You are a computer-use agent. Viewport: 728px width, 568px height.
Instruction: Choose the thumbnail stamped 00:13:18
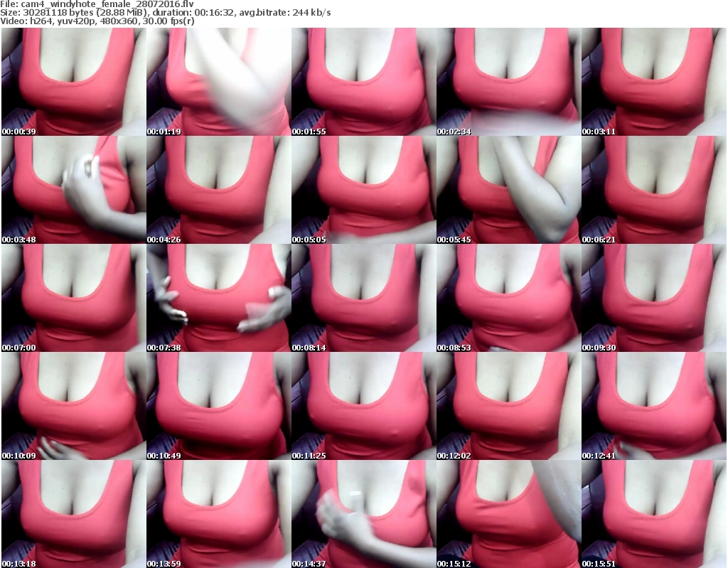73,514
